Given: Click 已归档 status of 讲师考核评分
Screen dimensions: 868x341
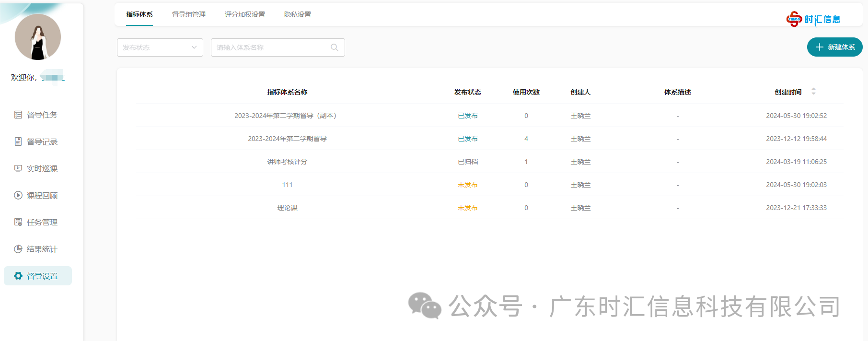Looking at the screenshot, I should click(468, 162).
